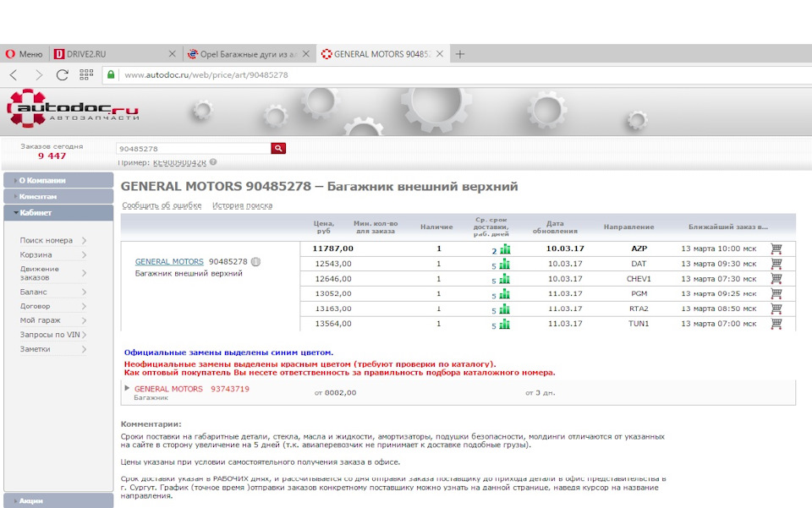The height and width of the screenshot is (508, 812).
Task: Add the TUN1 13564,00 offer to cart
Action: coord(776,324)
